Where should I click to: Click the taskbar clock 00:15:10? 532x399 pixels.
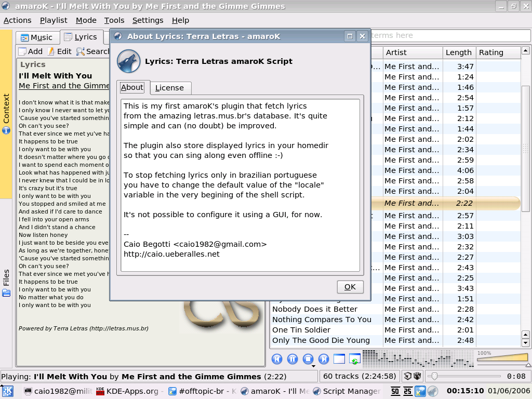pos(465,391)
